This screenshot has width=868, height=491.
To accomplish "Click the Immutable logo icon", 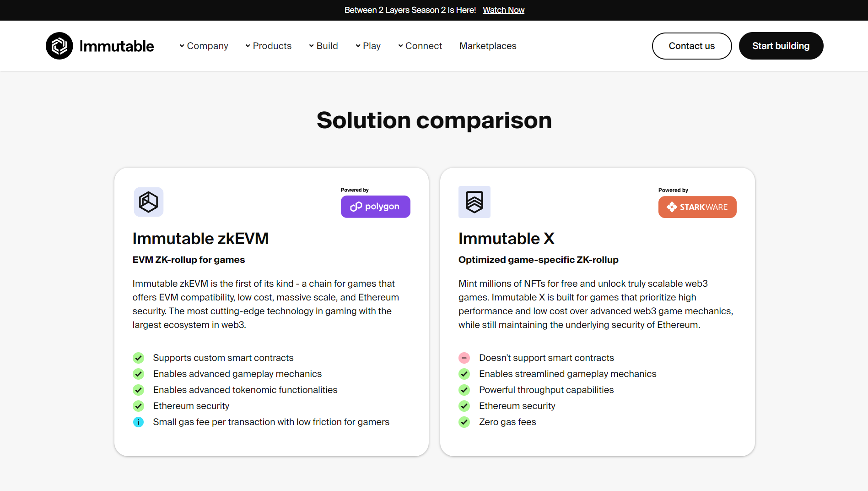I will pos(59,46).
